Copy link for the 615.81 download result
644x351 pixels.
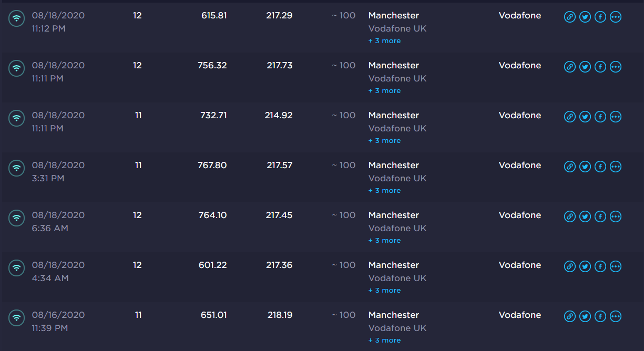tap(570, 17)
